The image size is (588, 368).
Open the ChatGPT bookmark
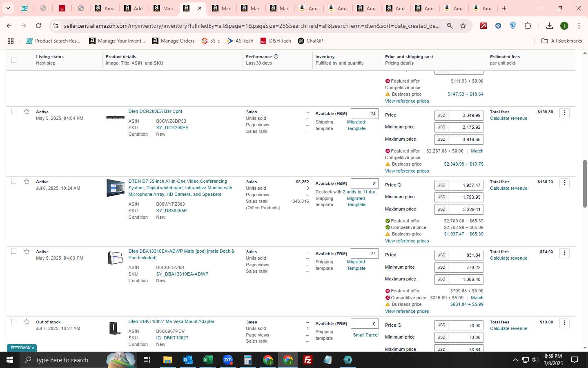click(x=312, y=41)
